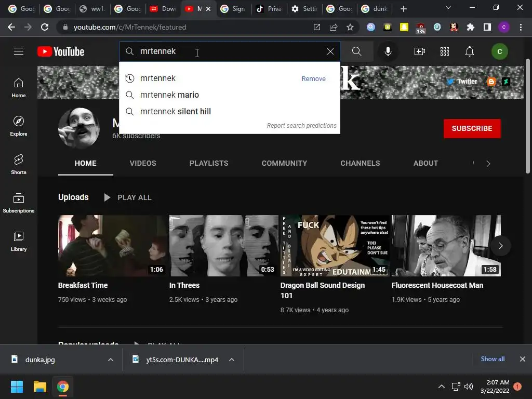Screen dimensions: 532x399
Task: Start voice search with the microphone
Action: point(388,51)
